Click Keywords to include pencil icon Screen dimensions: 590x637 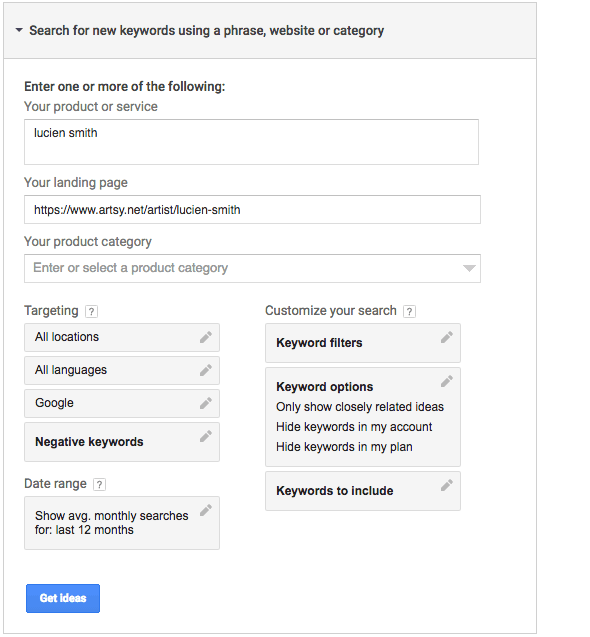447,485
